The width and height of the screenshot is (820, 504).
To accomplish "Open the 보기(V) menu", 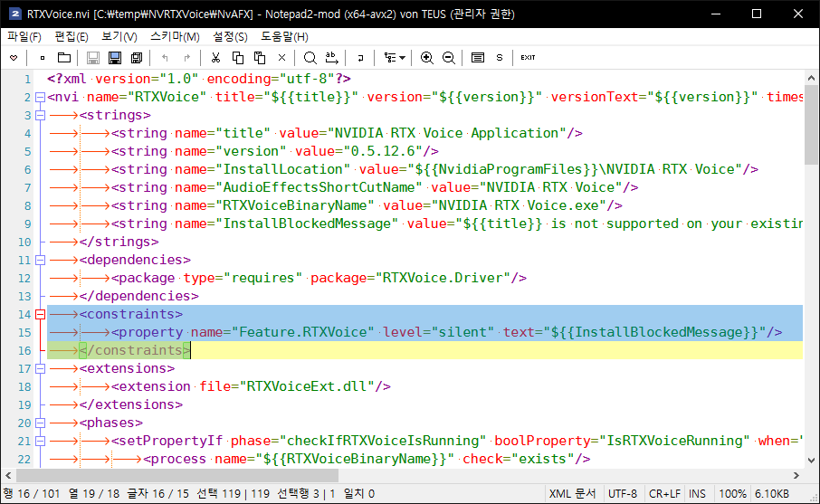I will [119, 37].
